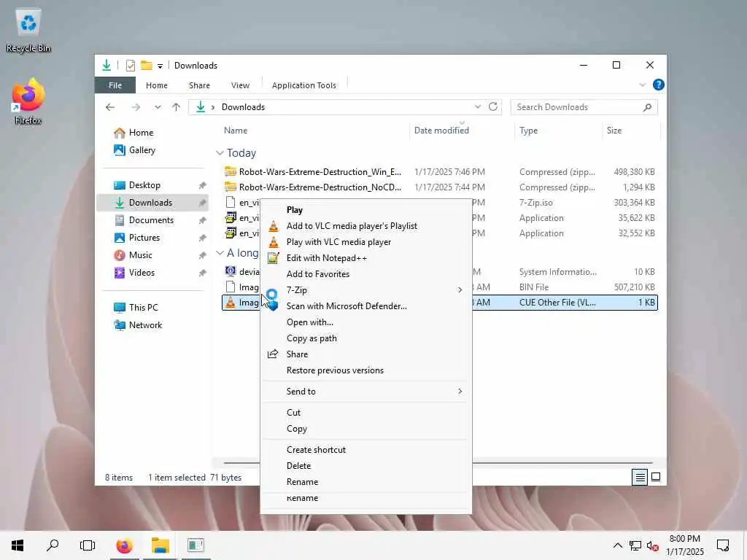Expand the 7-Zip submenu
This screenshot has height=560, width=747.
point(366,290)
